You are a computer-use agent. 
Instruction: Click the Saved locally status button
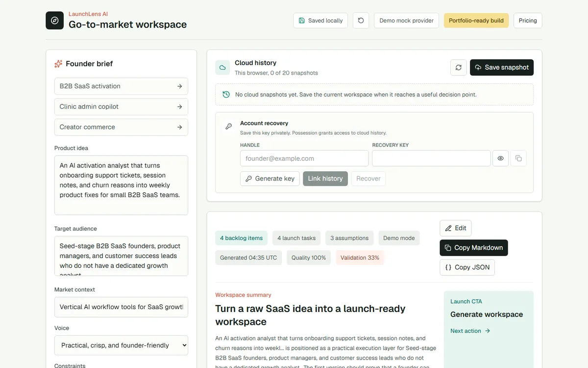[320, 21]
